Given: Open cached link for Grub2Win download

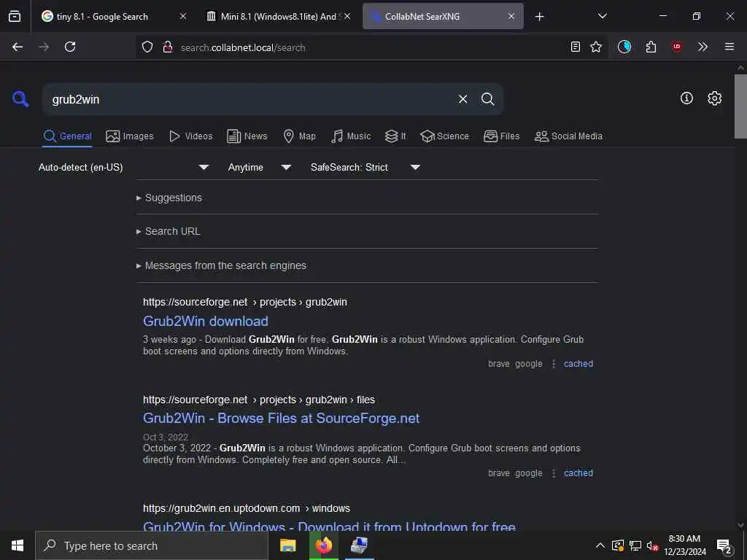Looking at the screenshot, I should point(578,364).
